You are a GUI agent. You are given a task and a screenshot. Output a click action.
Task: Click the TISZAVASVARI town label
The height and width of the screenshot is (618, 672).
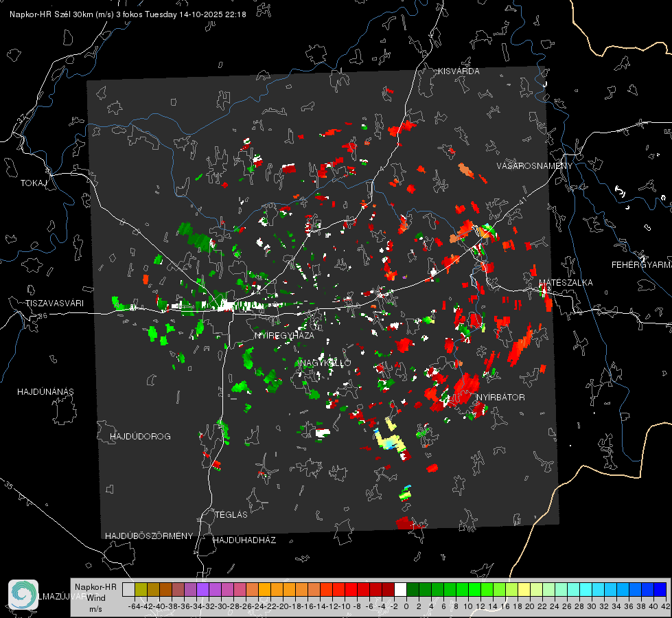pyautogui.click(x=54, y=303)
